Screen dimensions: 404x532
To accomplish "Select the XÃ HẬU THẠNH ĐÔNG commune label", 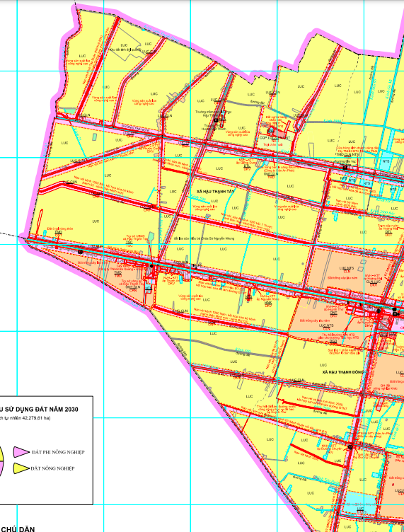I will pyautogui.click(x=342, y=372).
